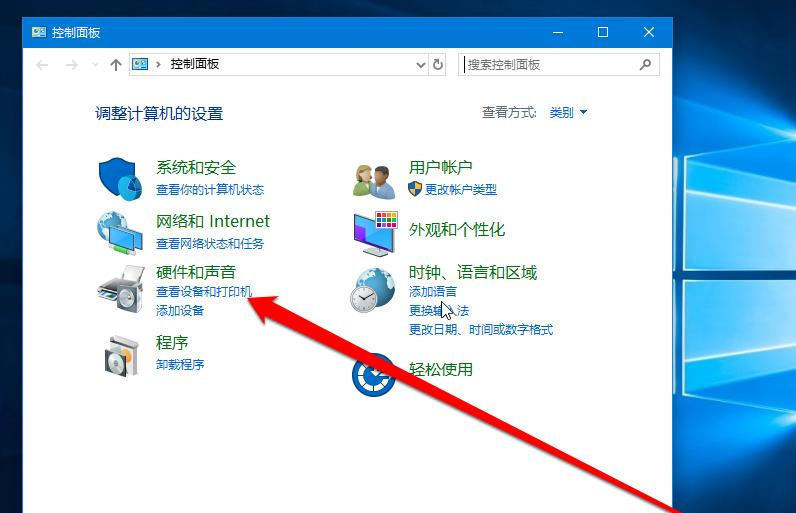Open the address bar history dropdown arrow
The image size is (796, 513).
421,64
